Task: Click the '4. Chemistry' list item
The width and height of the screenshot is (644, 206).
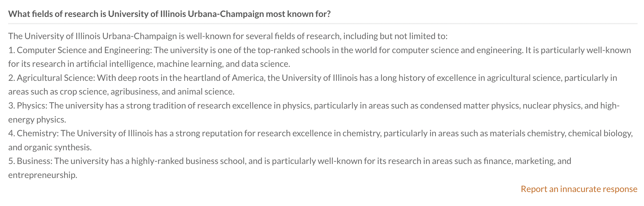Action: tap(34, 133)
